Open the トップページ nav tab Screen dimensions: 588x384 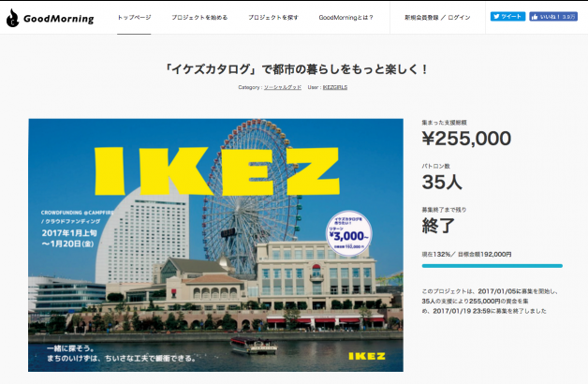134,17
